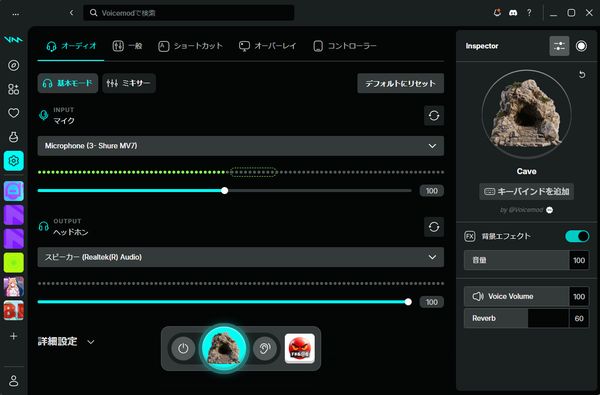Click the large Cave voice image
Screen dimensions: 600x395
click(527, 114)
